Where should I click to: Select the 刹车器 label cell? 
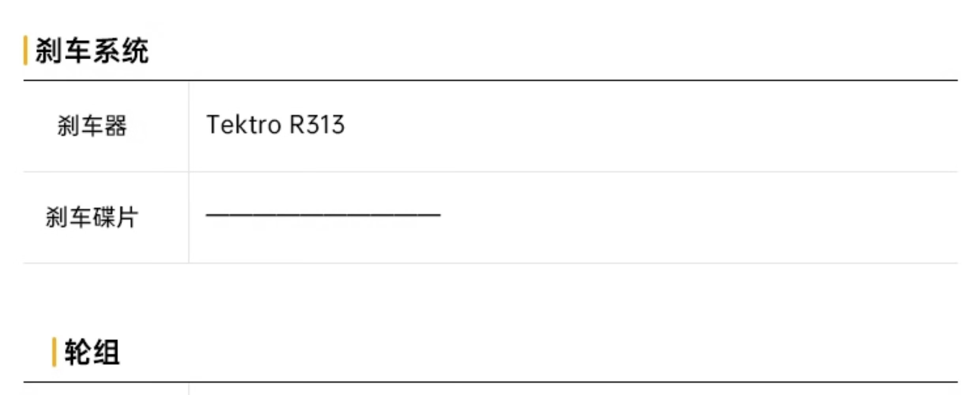pyautogui.click(x=106, y=126)
